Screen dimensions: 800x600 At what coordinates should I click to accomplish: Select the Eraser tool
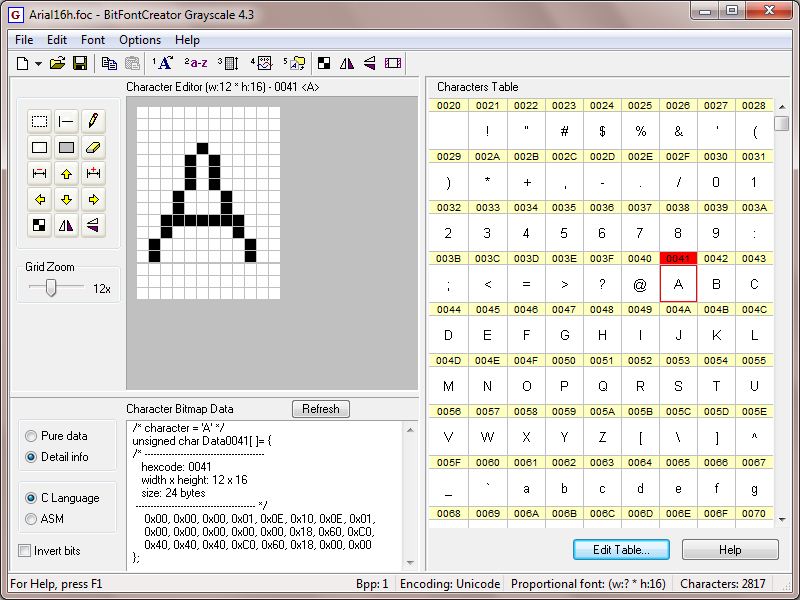(93, 147)
